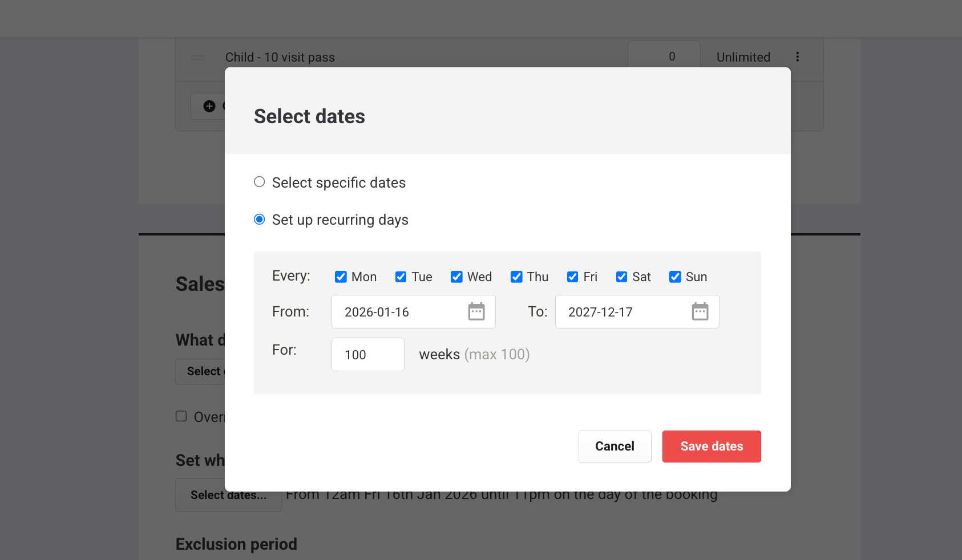The width and height of the screenshot is (962, 560).
Task: Disable the Thu recurring day
Action: pos(516,277)
